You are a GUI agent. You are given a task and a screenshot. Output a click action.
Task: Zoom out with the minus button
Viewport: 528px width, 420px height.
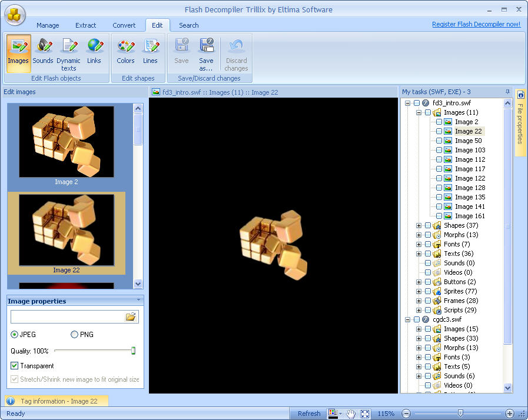click(406, 414)
